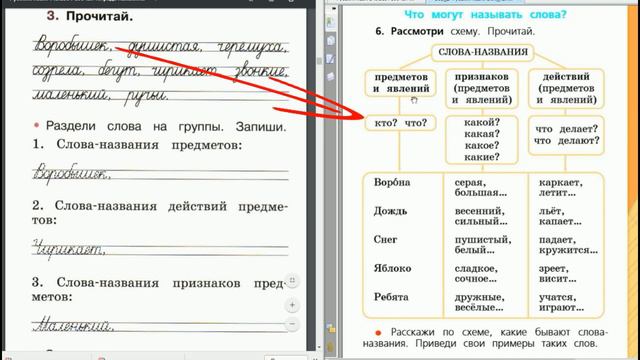
Task: Click the word 'Ворона' in the table
Action: [x=392, y=182]
